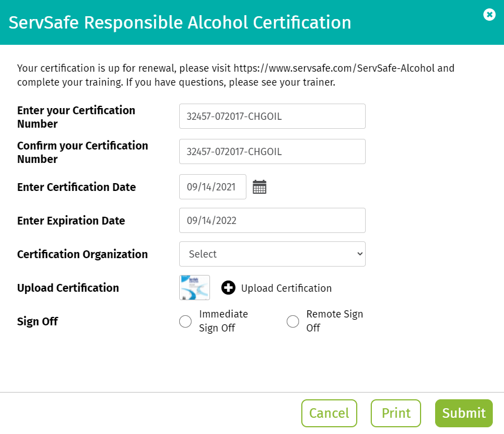Focus the Enter your Certification Number field
The image size is (504, 434).
pyautogui.click(x=272, y=116)
